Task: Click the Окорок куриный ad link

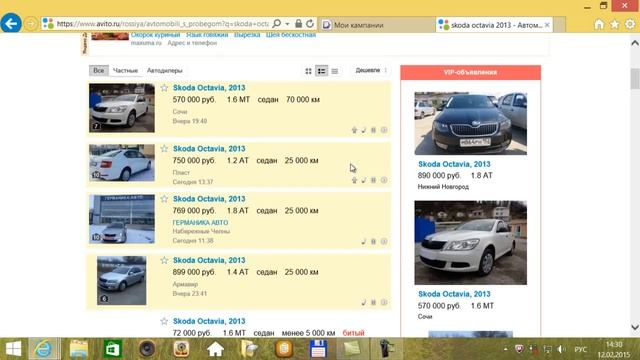Action: point(156,36)
